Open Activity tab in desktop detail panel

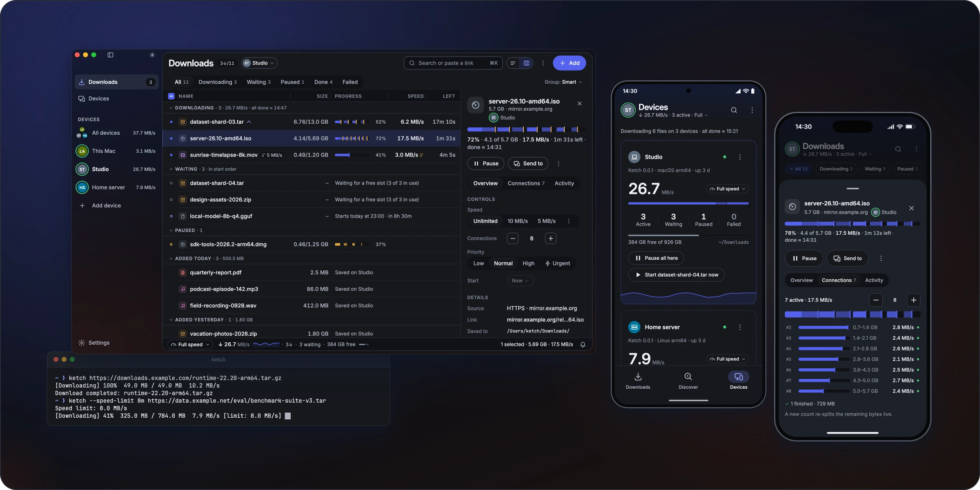click(564, 183)
